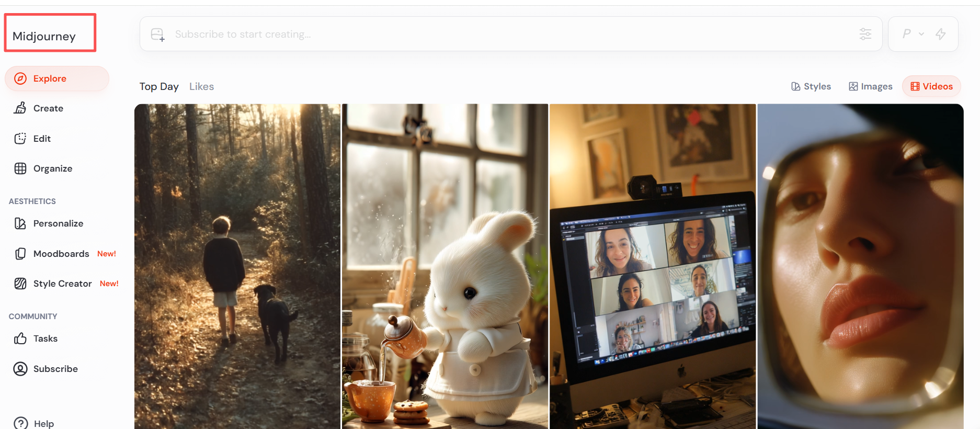Click the New! badge beside Moodboards
980x429 pixels.
tap(107, 254)
